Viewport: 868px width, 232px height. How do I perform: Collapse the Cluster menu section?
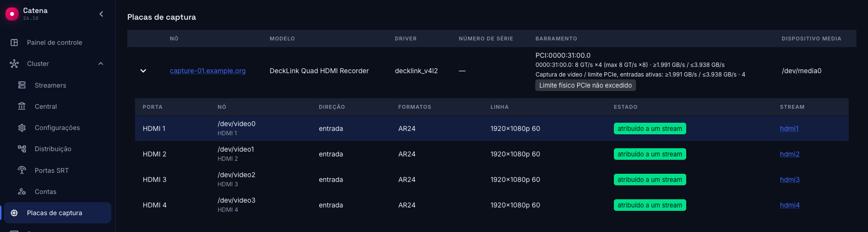click(x=101, y=64)
